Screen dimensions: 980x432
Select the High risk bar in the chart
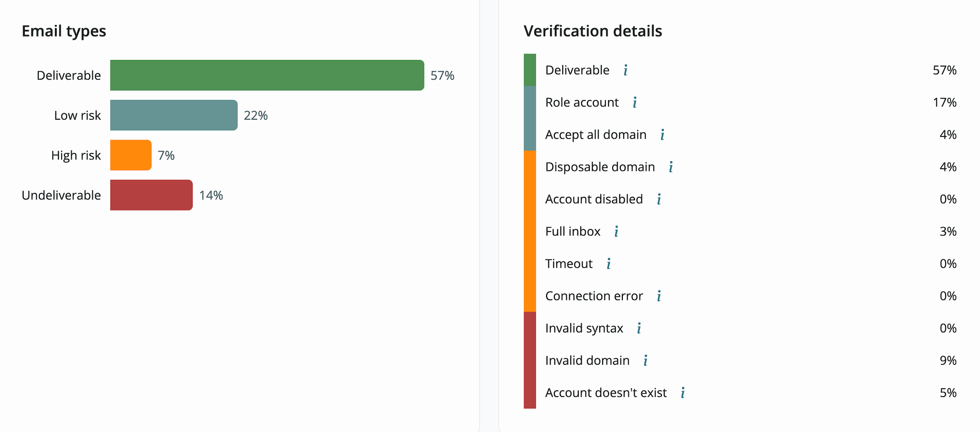[130, 155]
